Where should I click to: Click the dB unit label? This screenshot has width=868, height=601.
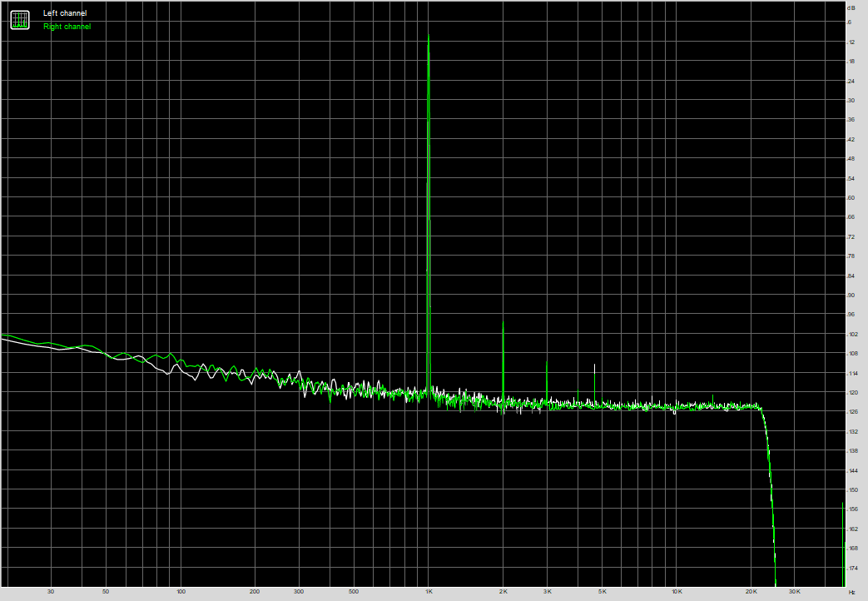point(851,7)
